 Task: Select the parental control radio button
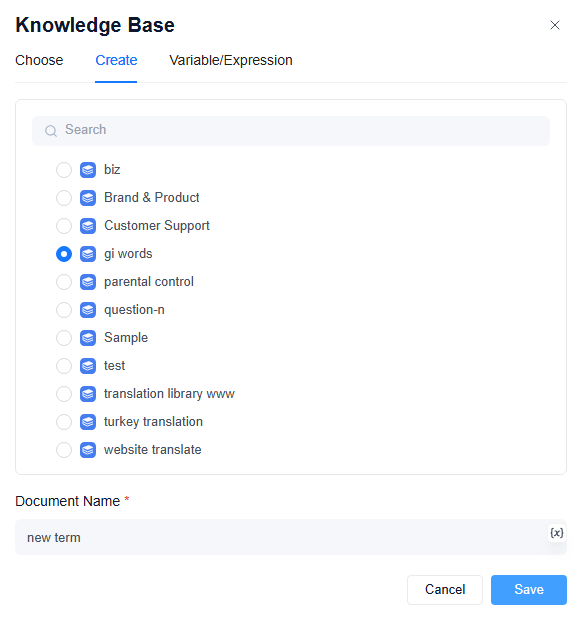tap(64, 282)
